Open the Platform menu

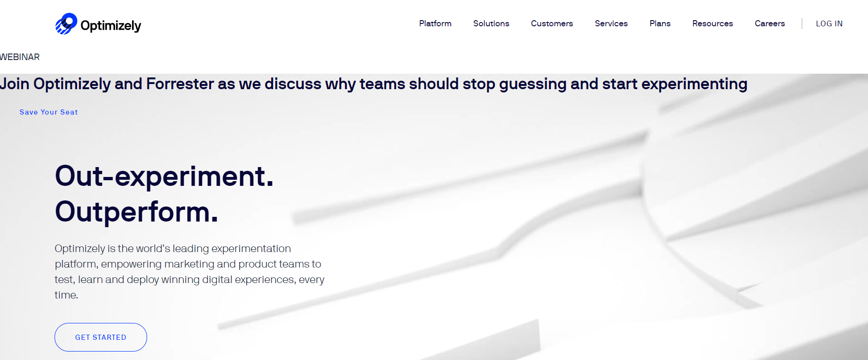[x=435, y=23]
